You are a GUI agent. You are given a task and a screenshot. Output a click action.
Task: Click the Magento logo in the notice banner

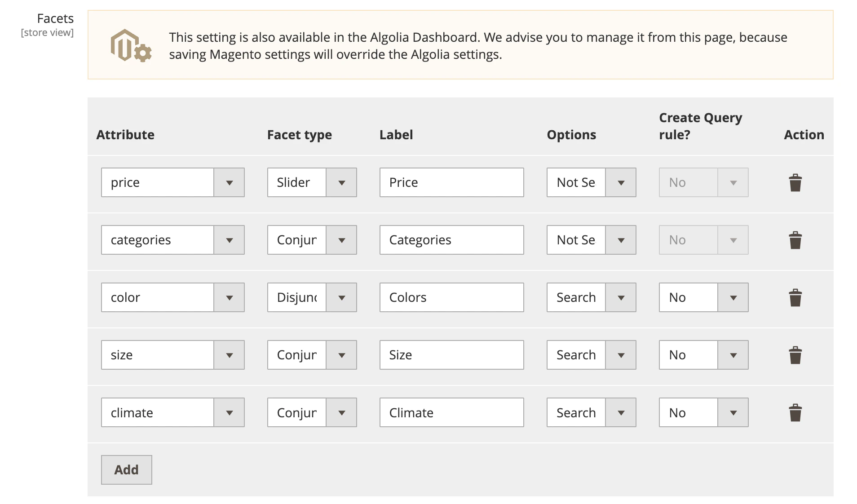(x=129, y=46)
